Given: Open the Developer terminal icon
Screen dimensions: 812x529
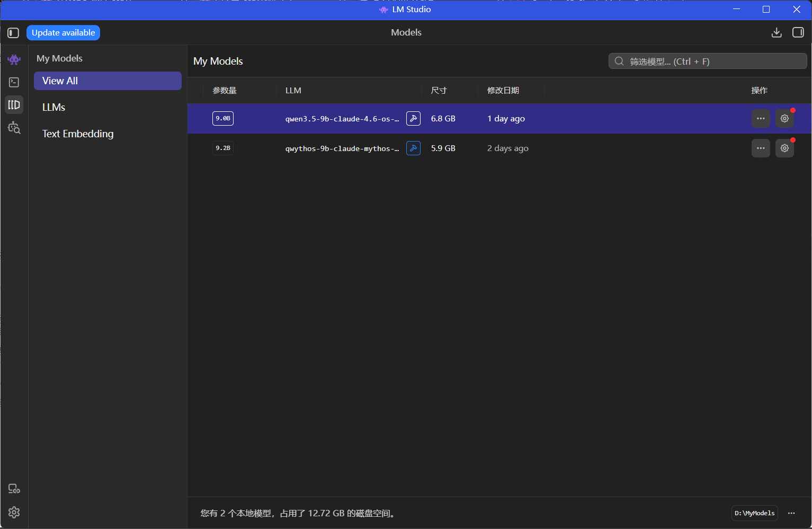Looking at the screenshot, I should [x=14, y=82].
